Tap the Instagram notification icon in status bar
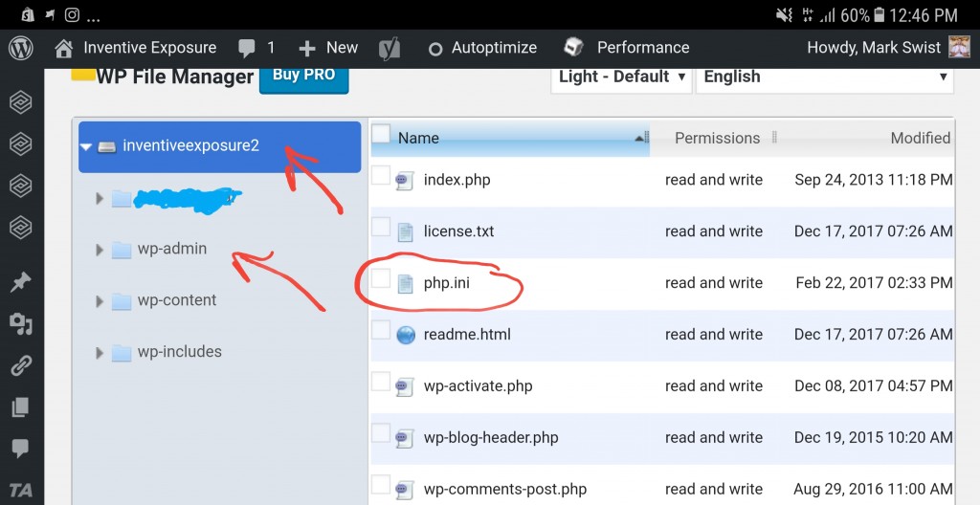The image size is (980, 505). coord(72,15)
